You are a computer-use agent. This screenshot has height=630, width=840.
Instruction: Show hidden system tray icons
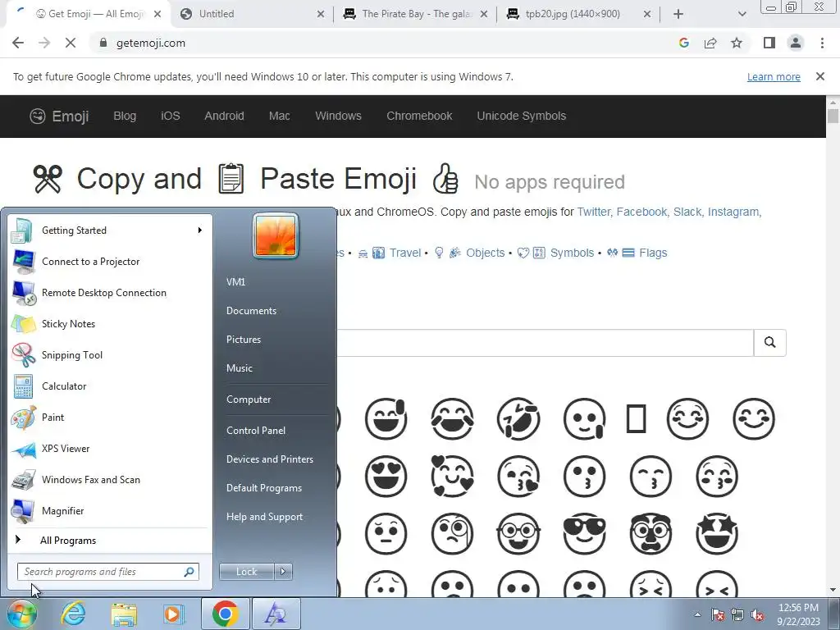pos(697,614)
